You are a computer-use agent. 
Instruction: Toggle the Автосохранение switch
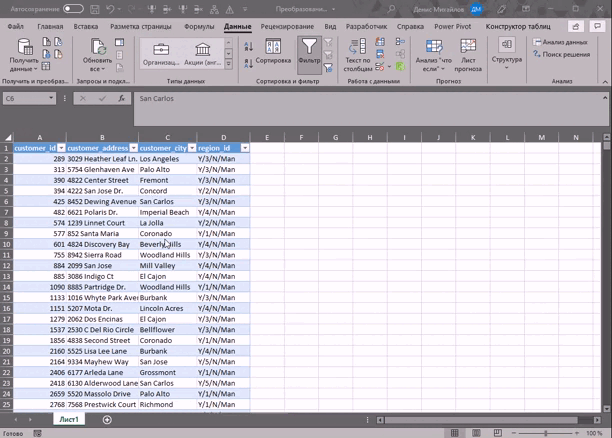(x=73, y=9)
